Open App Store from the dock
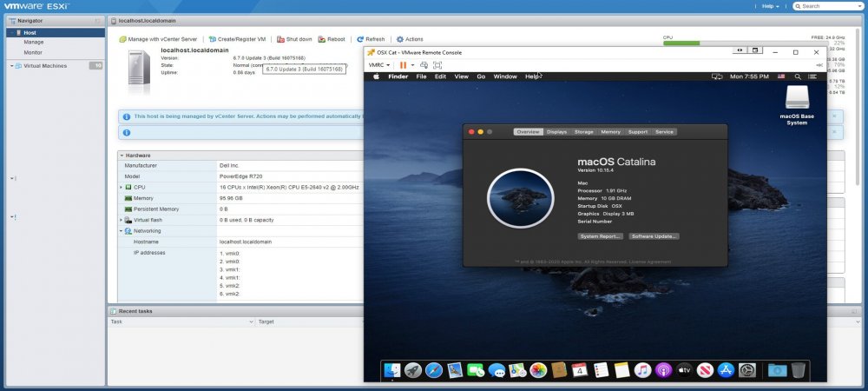The width and height of the screenshot is (868, 391). coord(726,370)
